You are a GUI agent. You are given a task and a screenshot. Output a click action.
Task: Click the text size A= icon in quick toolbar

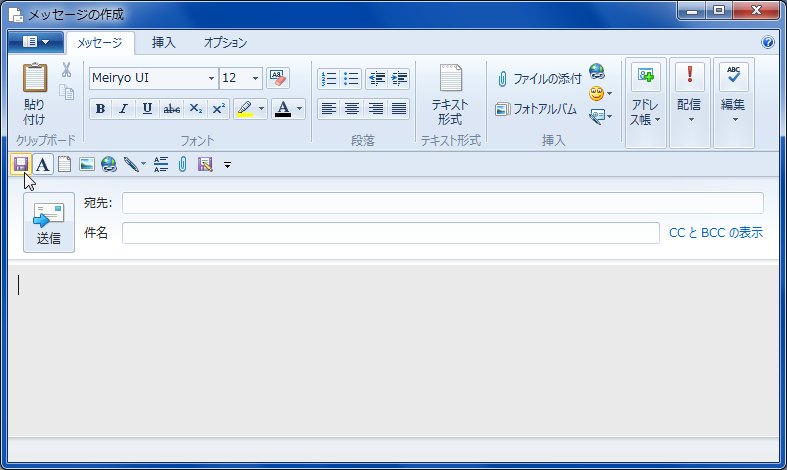coord(161,164)
